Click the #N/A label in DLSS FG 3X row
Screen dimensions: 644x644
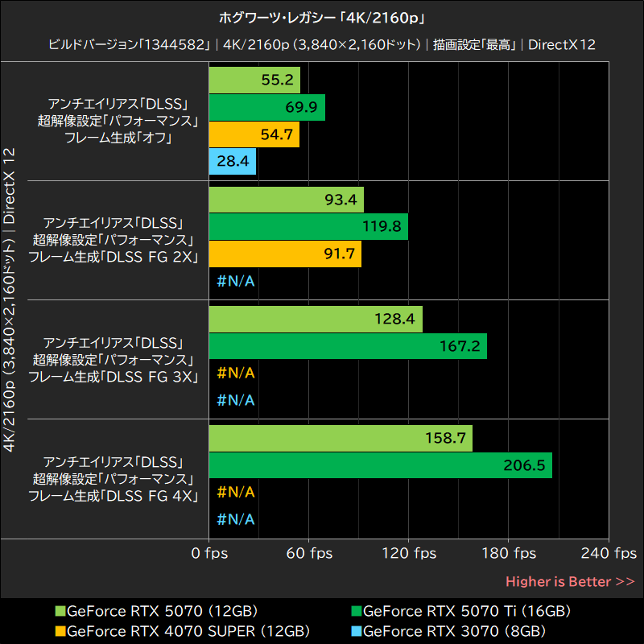235,374
